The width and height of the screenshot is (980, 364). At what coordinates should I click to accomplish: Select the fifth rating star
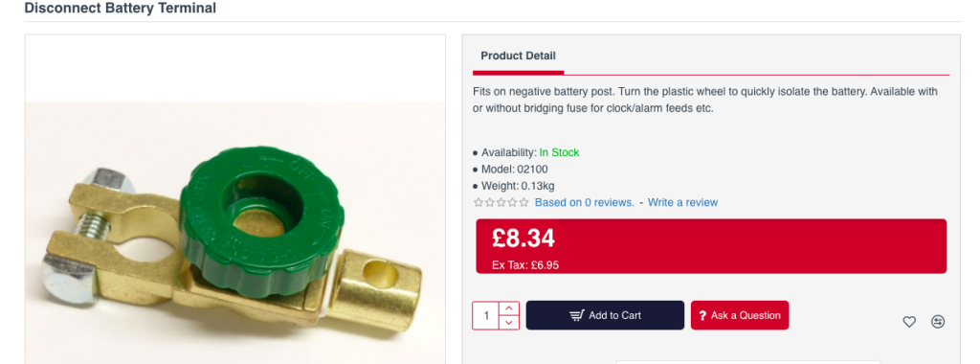click(523, 202)
